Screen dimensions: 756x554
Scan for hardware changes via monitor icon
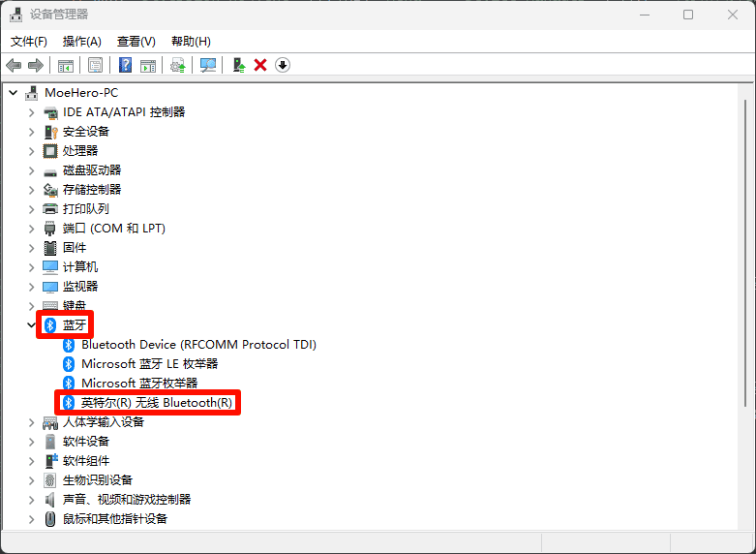pos(208,65)
